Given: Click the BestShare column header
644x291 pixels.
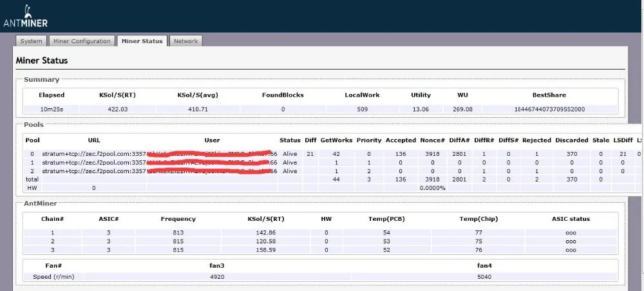Looking at the screenshot, I should [x=549, y=95].
